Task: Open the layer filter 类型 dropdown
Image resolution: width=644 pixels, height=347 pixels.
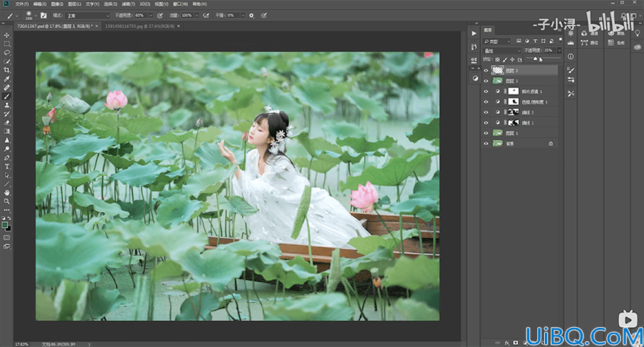Action: [497, 41]
